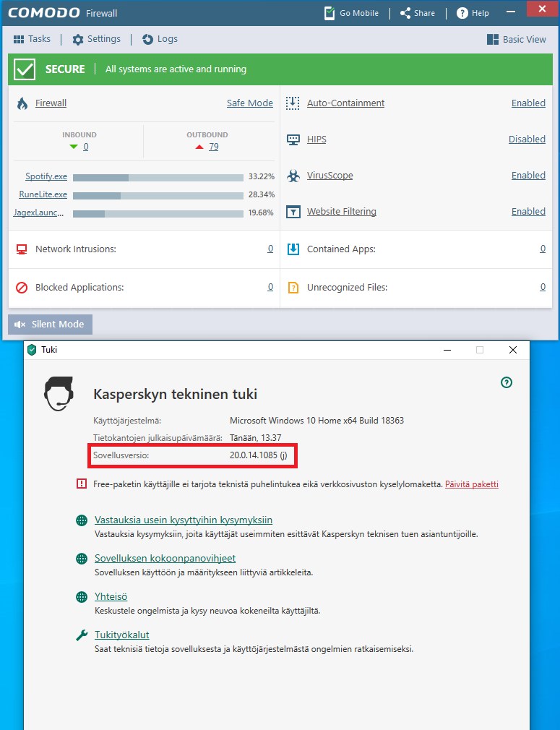560x730 pixels.
Task: Click the Spotify.exe traffic bar
Action: pos(158,177)
